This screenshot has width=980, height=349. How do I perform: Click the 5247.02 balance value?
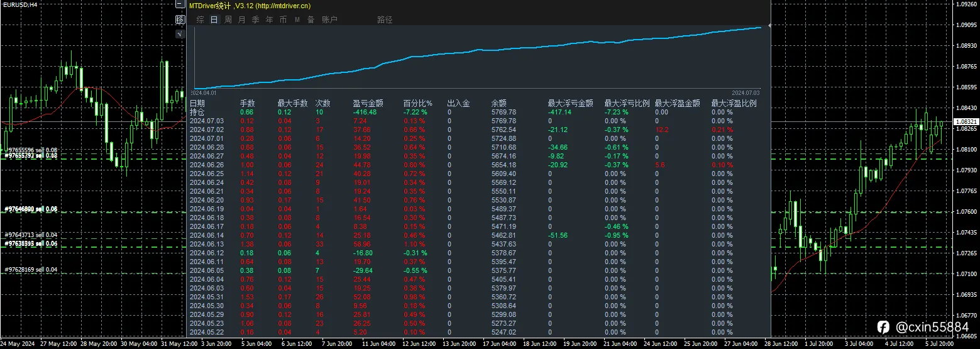tap(504, 332)
